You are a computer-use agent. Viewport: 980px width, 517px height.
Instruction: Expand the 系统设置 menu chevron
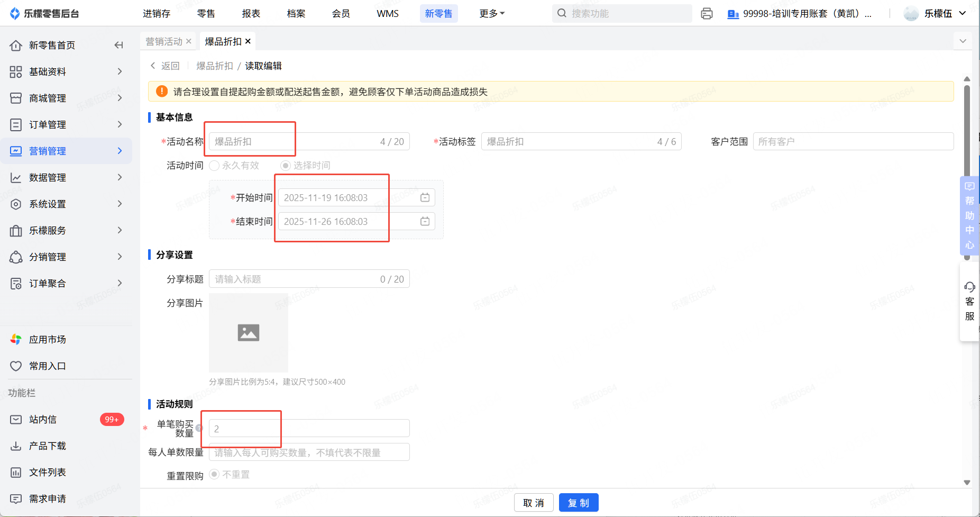tap(120, 204)
